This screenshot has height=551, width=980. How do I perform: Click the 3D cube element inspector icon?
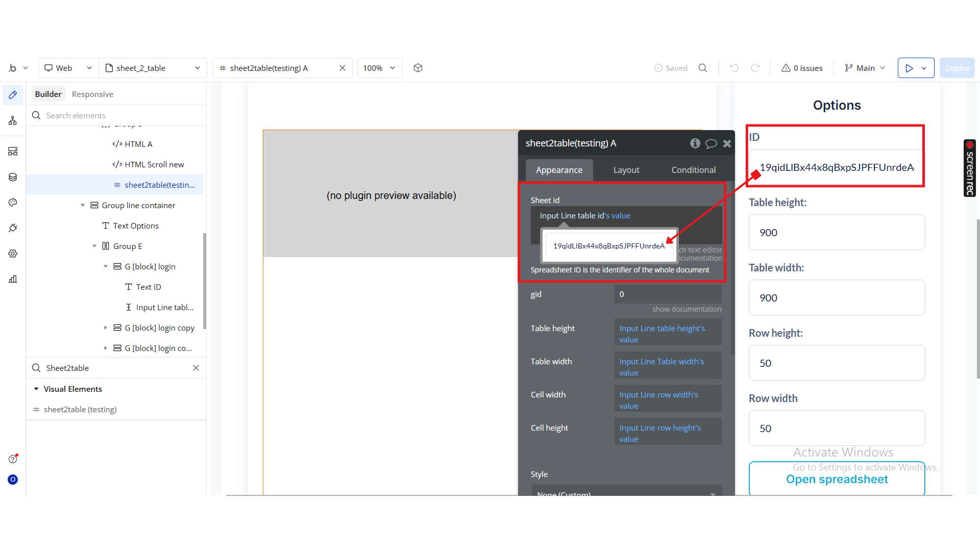coord(418,68)
